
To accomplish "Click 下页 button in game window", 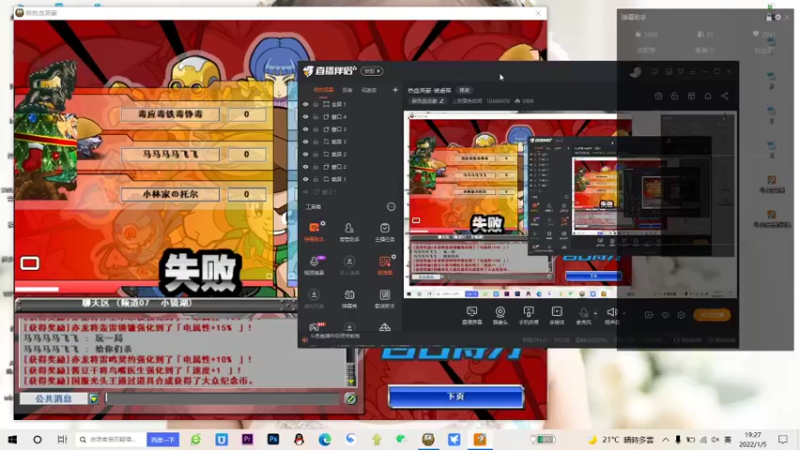I will point(456,396).
